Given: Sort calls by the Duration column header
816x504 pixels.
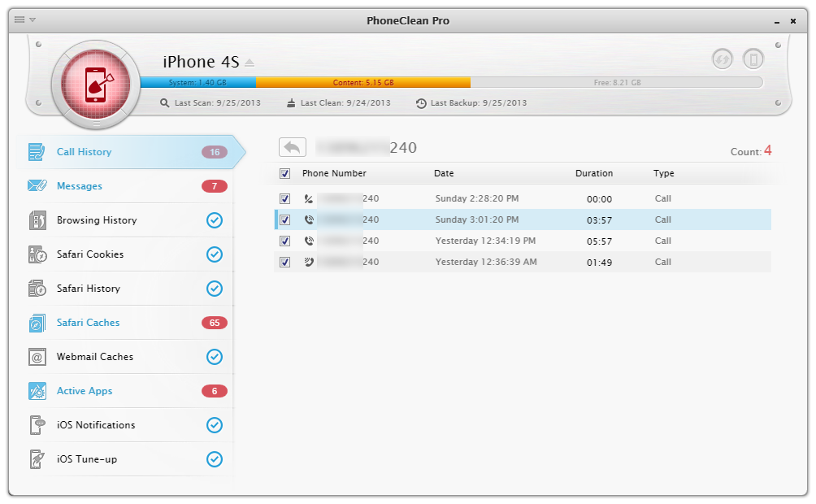Looking at the screenshot, I should [x=594, y=173].
